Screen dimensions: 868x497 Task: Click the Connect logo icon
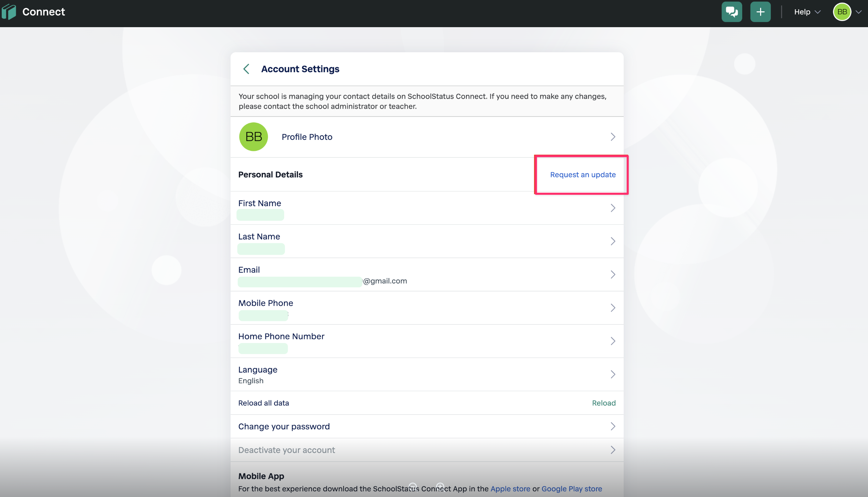tap(9, 12)
